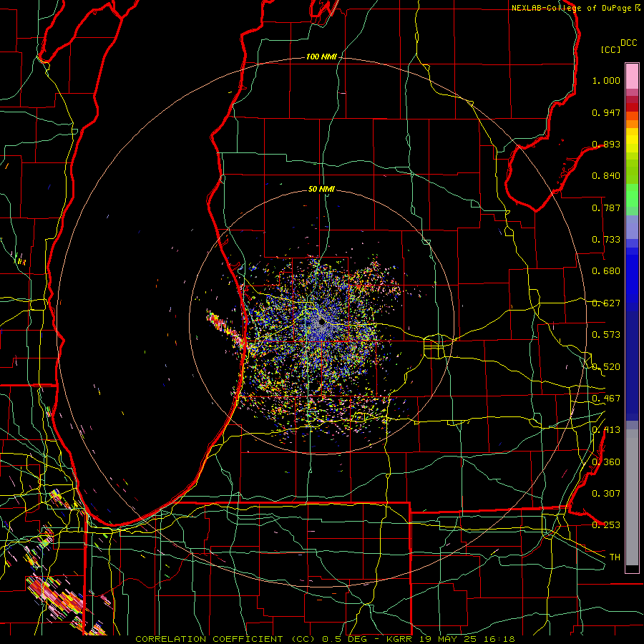Click the KGRR radar site marker at center
This screenshot has width=644, height=644.
321,321
